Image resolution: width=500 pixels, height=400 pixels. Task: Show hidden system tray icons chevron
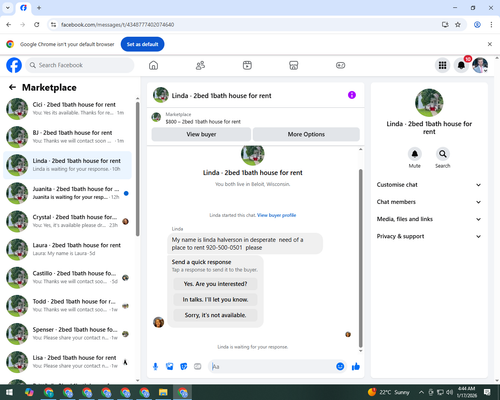pos(421,392)
